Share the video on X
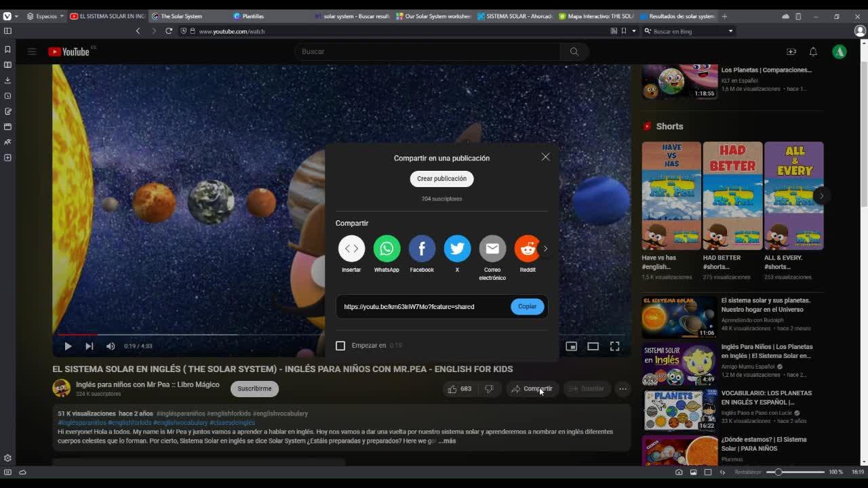 click(x=457, y=249)
